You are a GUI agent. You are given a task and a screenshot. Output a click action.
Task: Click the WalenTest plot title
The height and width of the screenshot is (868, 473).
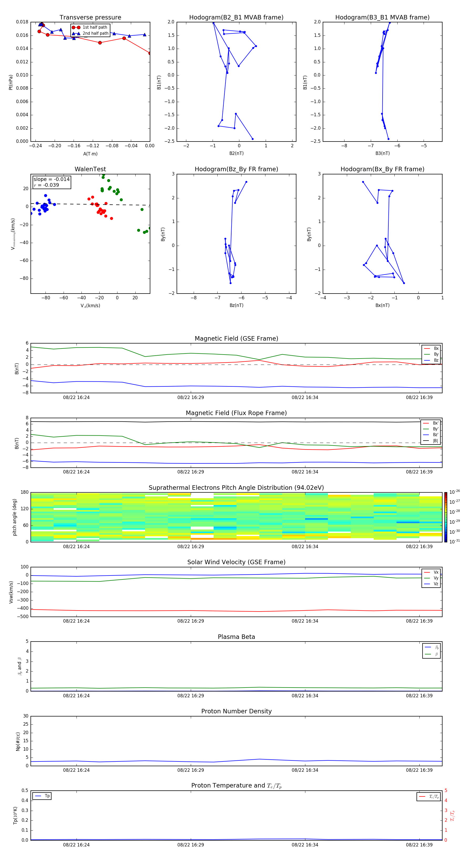pos(90,169)
